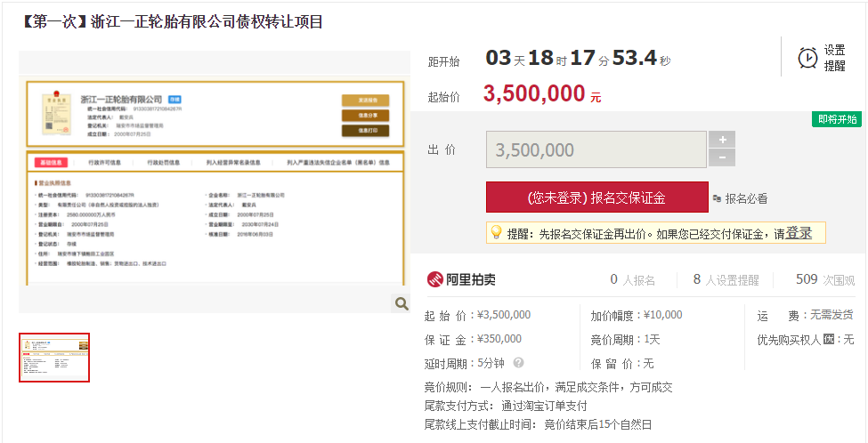This screenshot has height=443, width=868.
Task: Click the alarm clock reminder icon
Action: point(807,58)
